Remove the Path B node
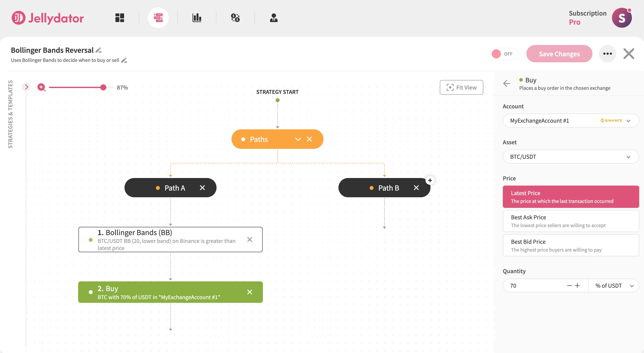The width and height of the screenshot is (644, 353). (x=416, y=188)
